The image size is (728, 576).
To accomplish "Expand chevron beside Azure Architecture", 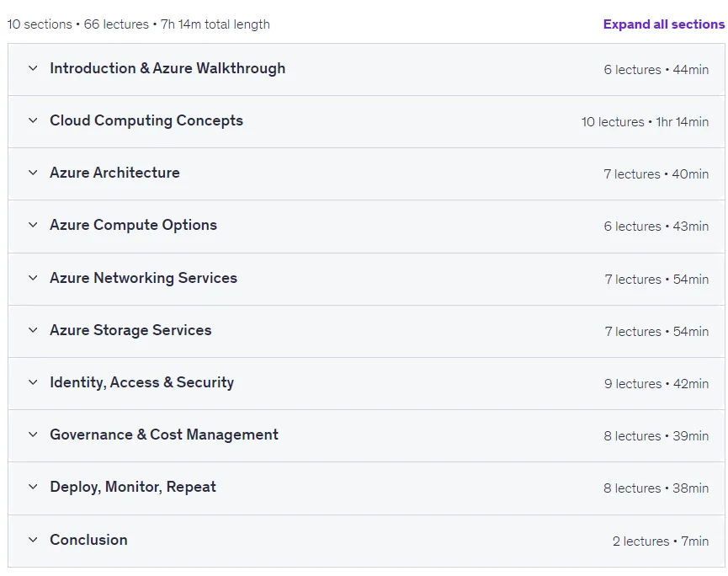I will 33,173.
